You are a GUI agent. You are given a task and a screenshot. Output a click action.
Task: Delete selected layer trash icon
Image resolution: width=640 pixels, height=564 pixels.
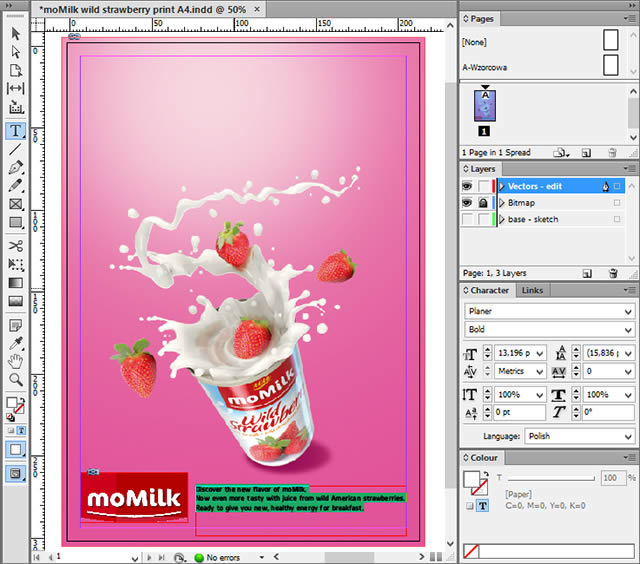(613, 273)
